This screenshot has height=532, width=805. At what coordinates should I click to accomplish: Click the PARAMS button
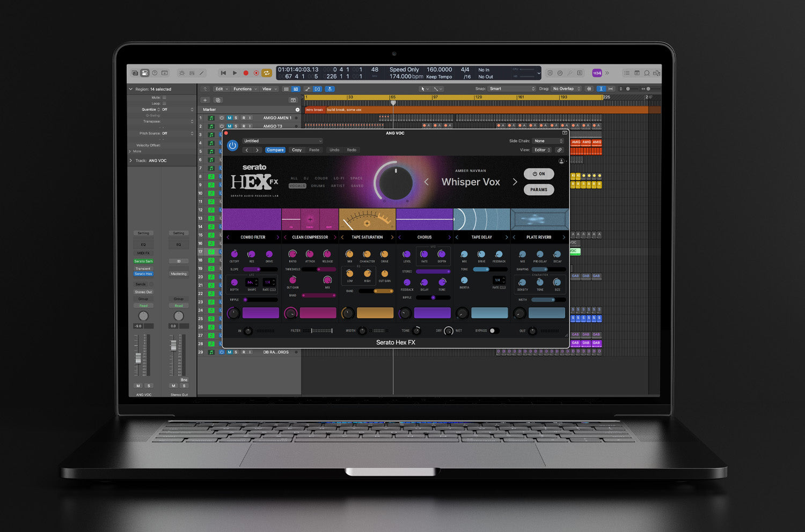pos(539,189)
